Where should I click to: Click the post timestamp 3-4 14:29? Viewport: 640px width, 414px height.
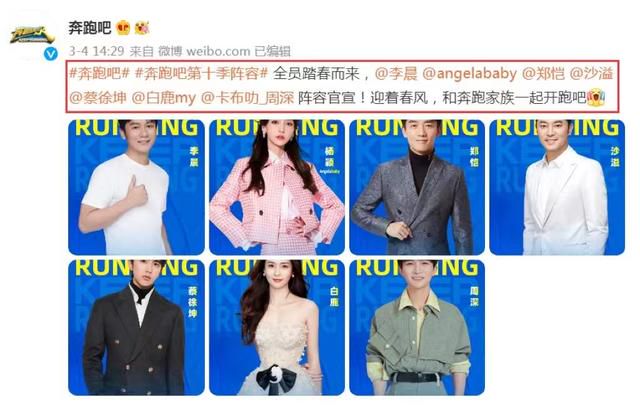click(x=96, y=51)
